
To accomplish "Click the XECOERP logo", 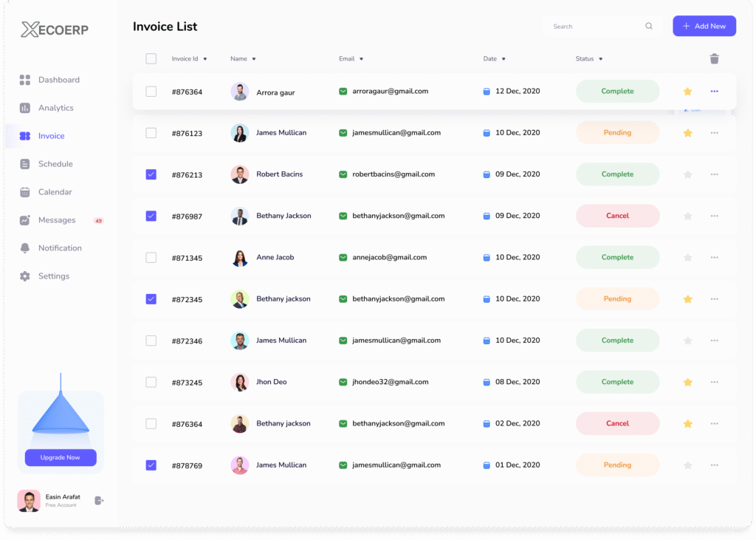I will (x=55, y=30).
